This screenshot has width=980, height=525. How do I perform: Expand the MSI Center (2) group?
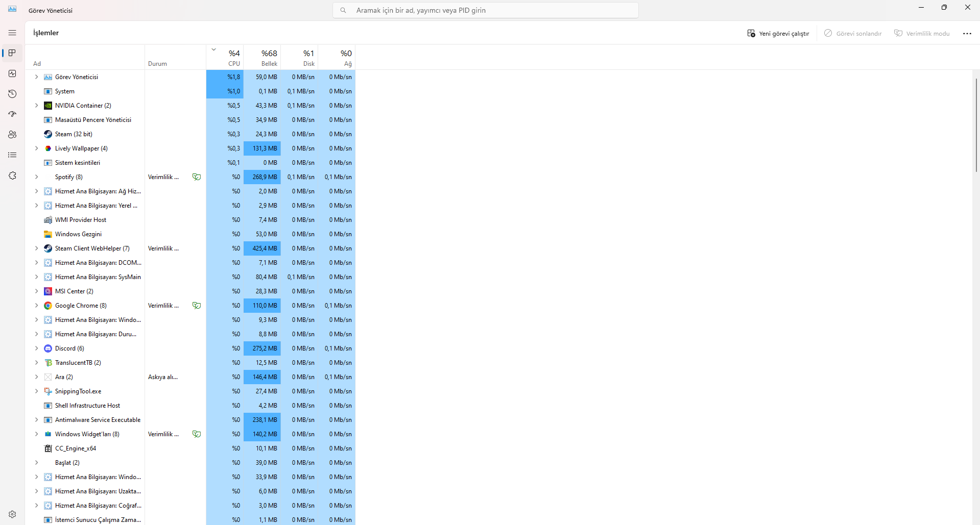pos(36,291)
